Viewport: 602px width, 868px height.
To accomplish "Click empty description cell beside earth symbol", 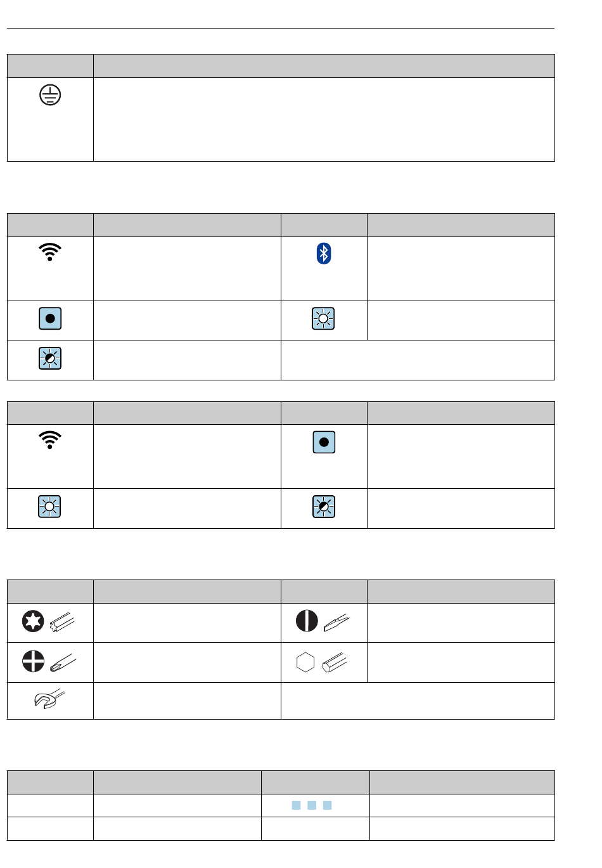I will coord(324,119).
